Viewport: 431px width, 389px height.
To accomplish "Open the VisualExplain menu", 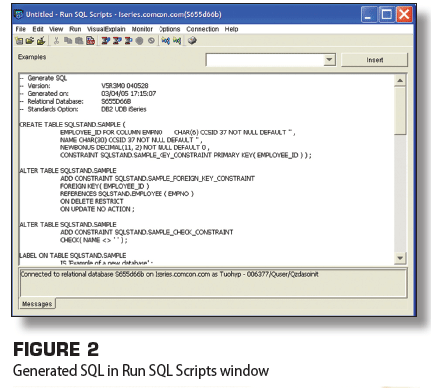I will (x=106, y=29).
